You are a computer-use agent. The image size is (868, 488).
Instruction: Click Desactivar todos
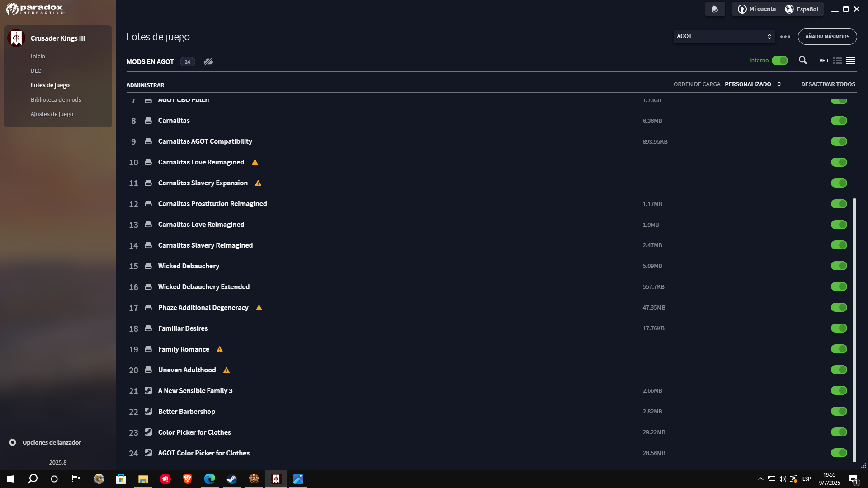(x=828, y=84)
